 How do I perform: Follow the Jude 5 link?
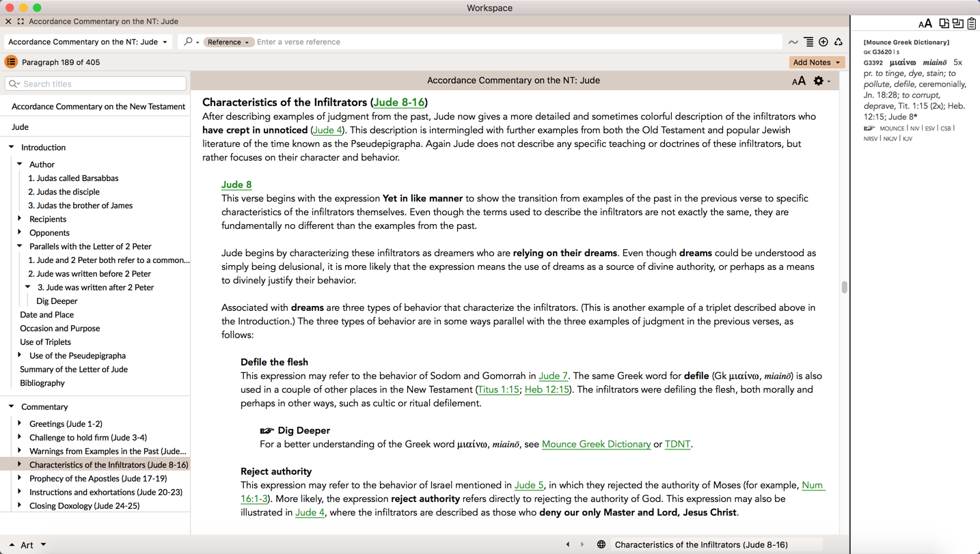pyautogui.click(x=529, y=485)
